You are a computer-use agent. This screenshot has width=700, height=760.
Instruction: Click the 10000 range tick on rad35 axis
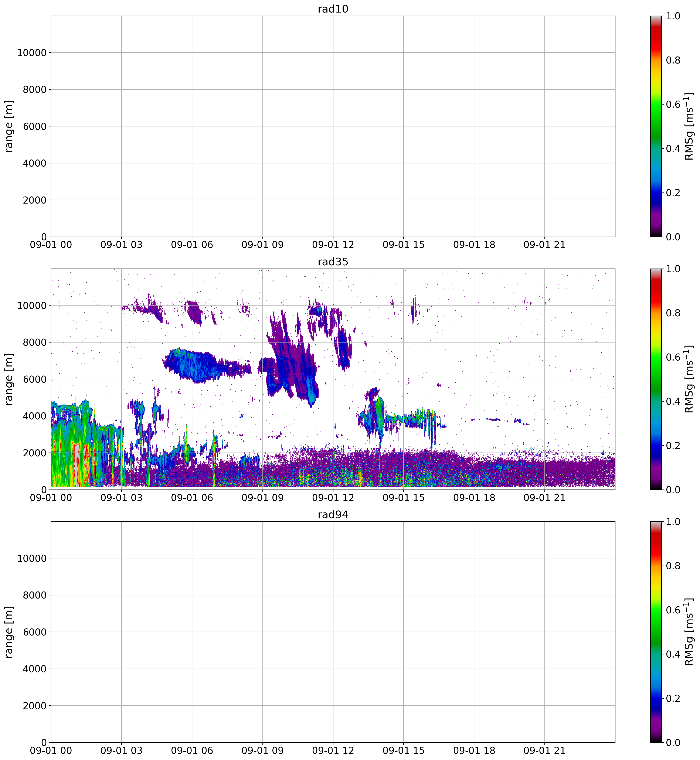[32, 306]
